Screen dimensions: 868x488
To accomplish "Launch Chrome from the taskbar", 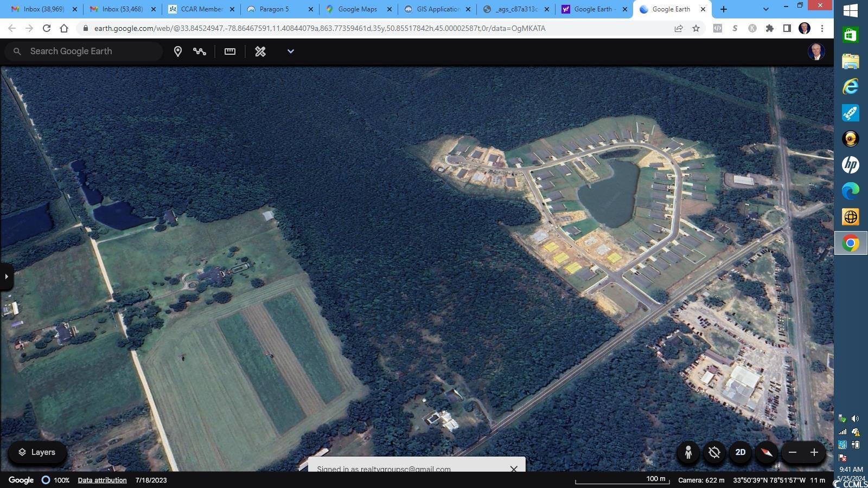I will [850, 243].
